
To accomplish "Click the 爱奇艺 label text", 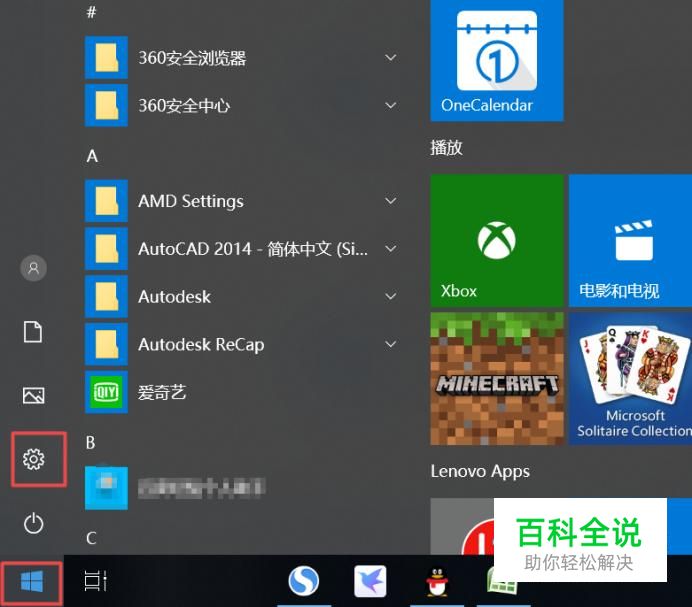I will (162, 392).
